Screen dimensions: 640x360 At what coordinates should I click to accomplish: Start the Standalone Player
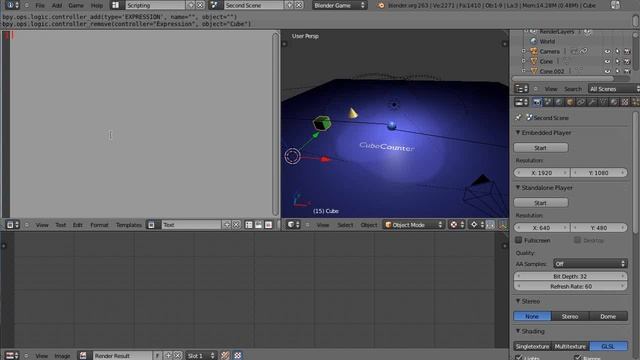pyautogui.click(x=541, y=203)
